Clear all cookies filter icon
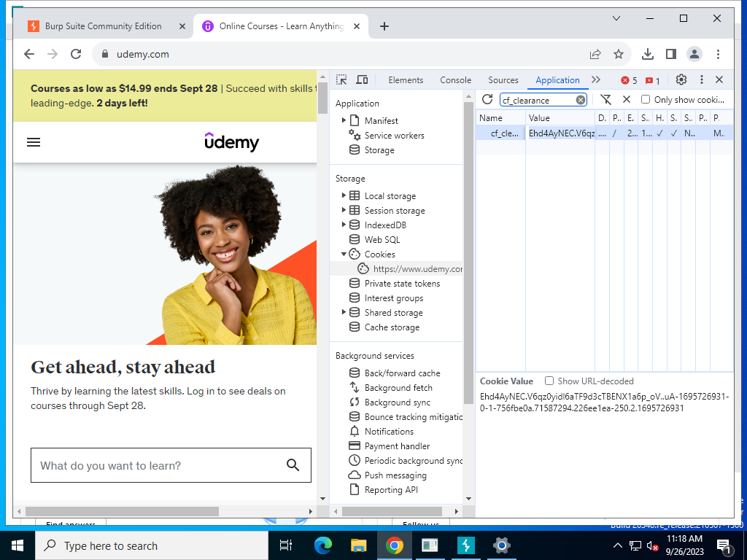Image resolution: width=747 pixels, height=560 pixels. [605, 99]
